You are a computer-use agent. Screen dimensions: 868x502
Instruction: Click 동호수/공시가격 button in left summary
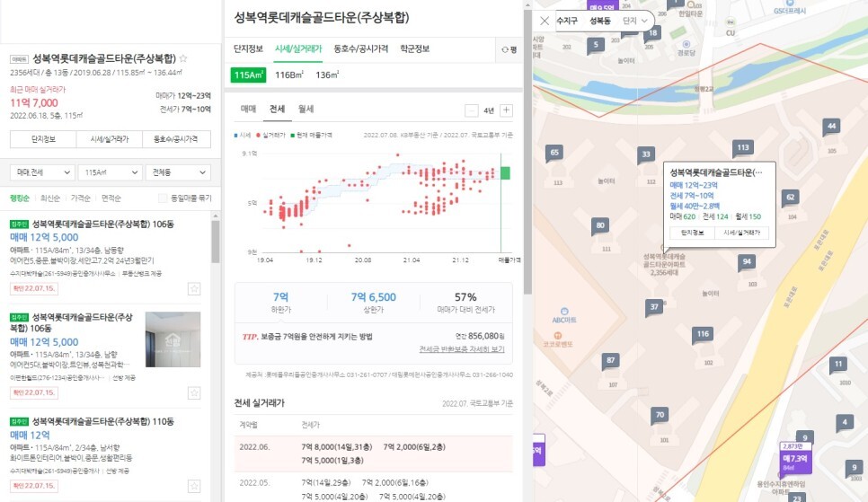[176, 139]
